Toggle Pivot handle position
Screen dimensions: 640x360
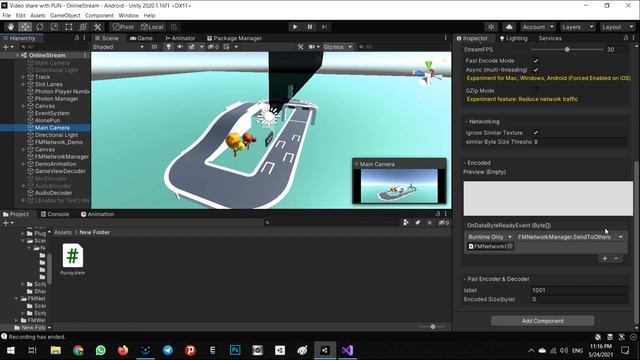[x=123, y=27]
